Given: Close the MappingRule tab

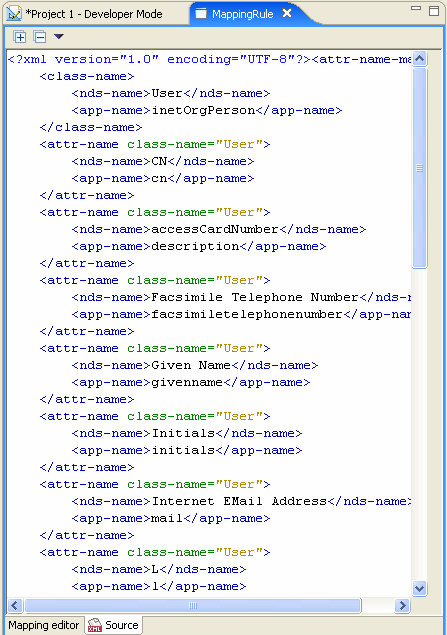Looking at the screenshot, I should 287,13.
